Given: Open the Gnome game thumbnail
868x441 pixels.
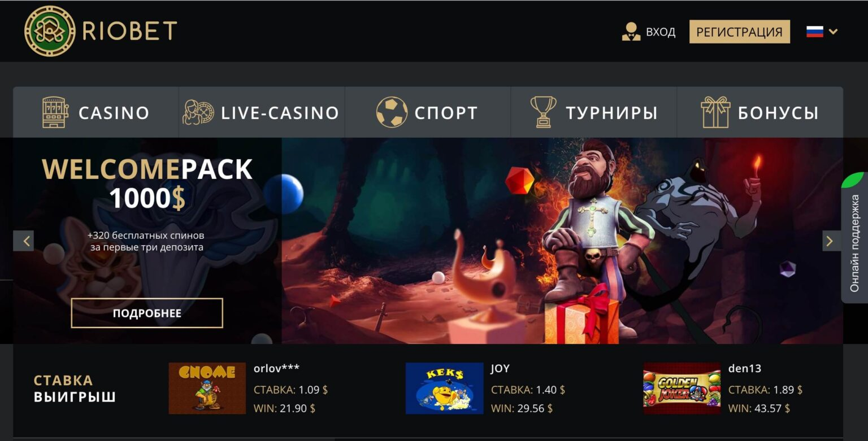Looking at the screenshot, I should pos(207,388).
